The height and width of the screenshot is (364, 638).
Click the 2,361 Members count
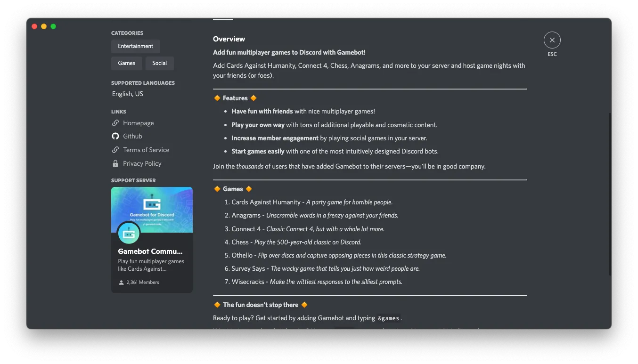pyautogui.click(x=143, y=283)
